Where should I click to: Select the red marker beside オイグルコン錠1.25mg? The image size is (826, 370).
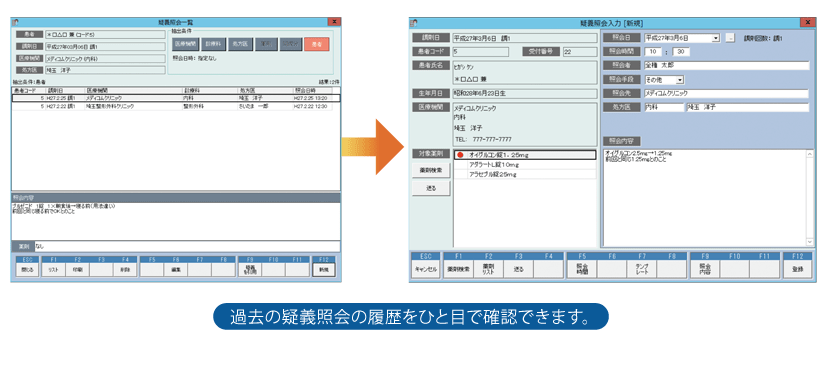(459, 155)
